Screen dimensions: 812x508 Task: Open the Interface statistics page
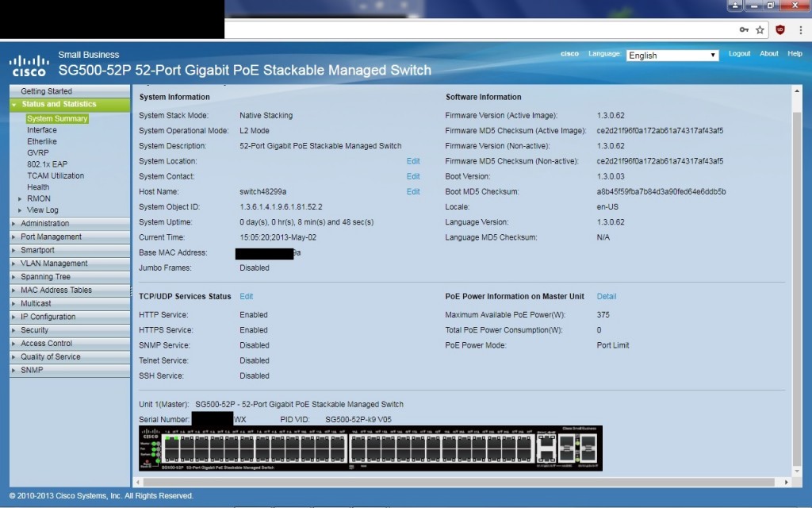42,130
